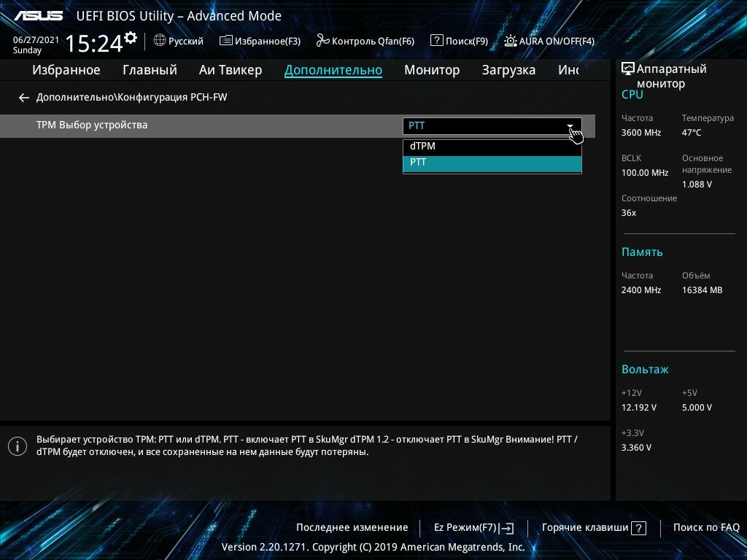Click the Поиск(F9) question mark icon
Viewport: 747px width, 560px height.
[x=436, y=41]
